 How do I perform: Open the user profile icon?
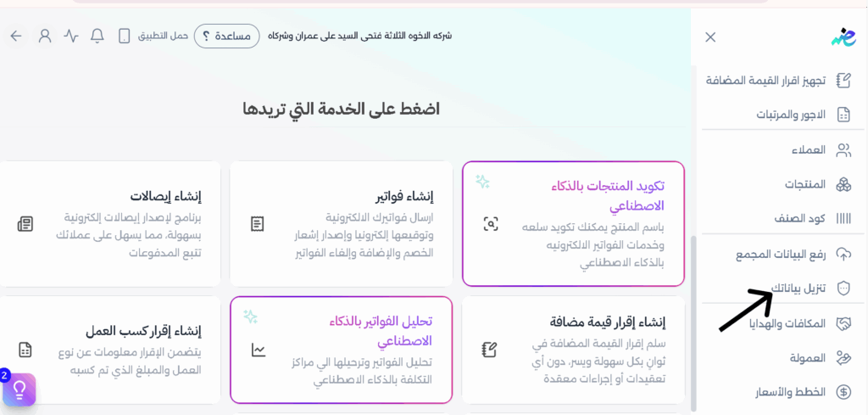pos(45,36)
